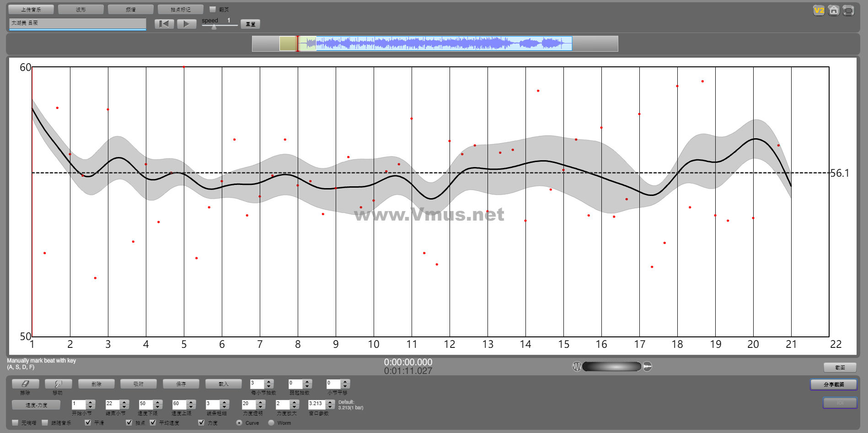Image resolution: width=868 pixels, height=433 pixels.
Task: Increase the 每小节拍数 beats-per-bar value
Action: click(x=269, y=382)
